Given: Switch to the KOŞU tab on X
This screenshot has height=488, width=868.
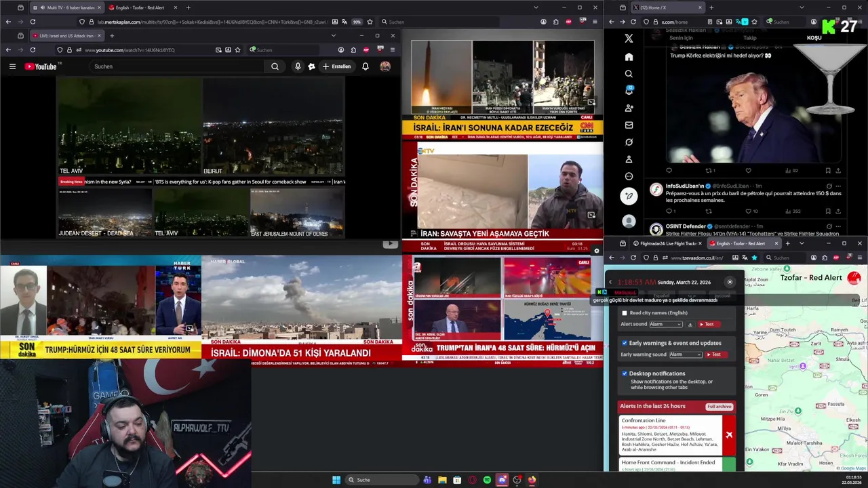Looking at the screenshot, I should pos(814,38).
